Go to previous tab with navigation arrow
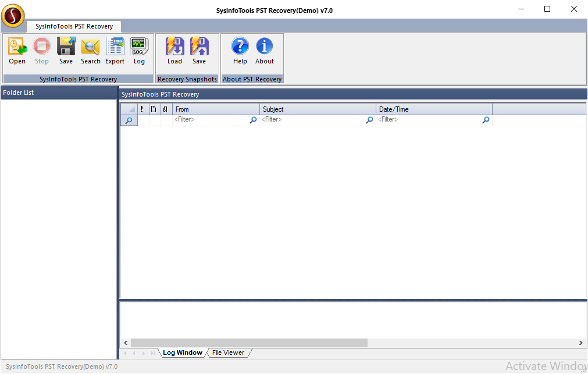 [134, 353]
